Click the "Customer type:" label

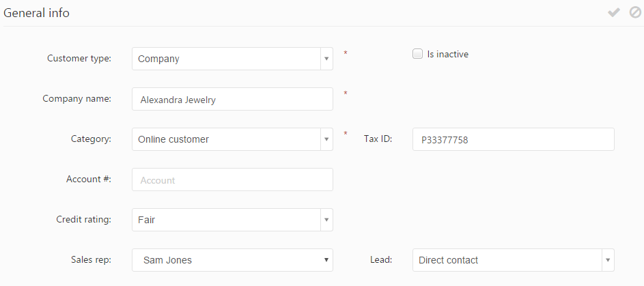[79, 59]
